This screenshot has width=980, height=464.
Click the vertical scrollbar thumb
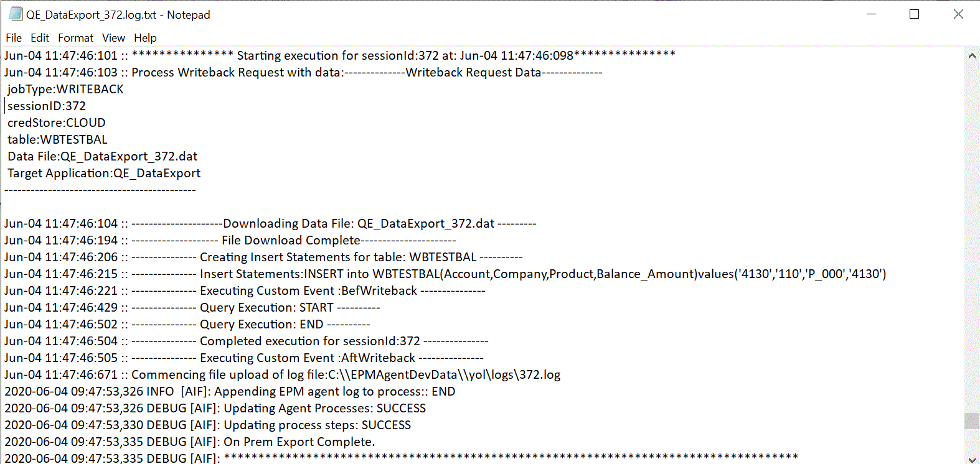[972, 420]
